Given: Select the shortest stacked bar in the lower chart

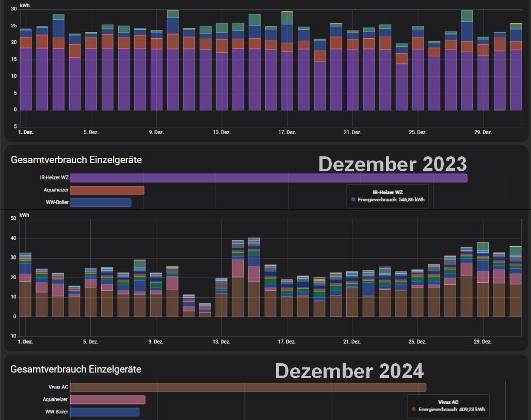Looking at the screenshot, I should point(205,310).
